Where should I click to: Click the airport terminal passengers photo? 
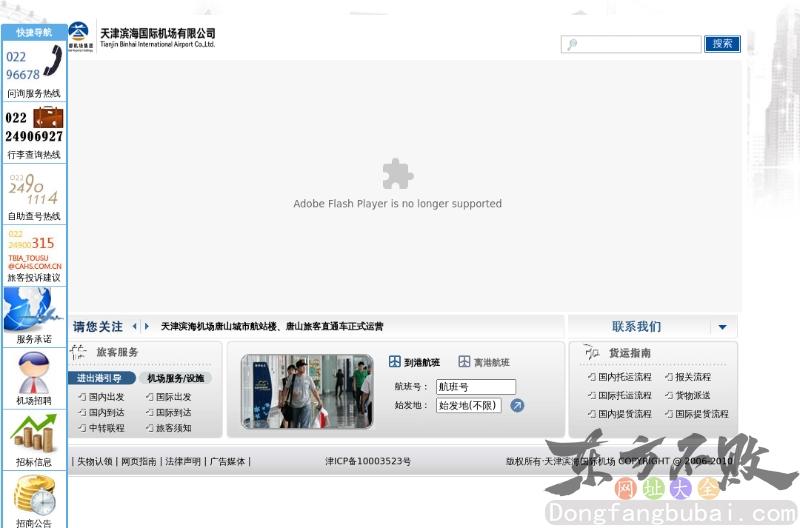[x=307, y=391]
